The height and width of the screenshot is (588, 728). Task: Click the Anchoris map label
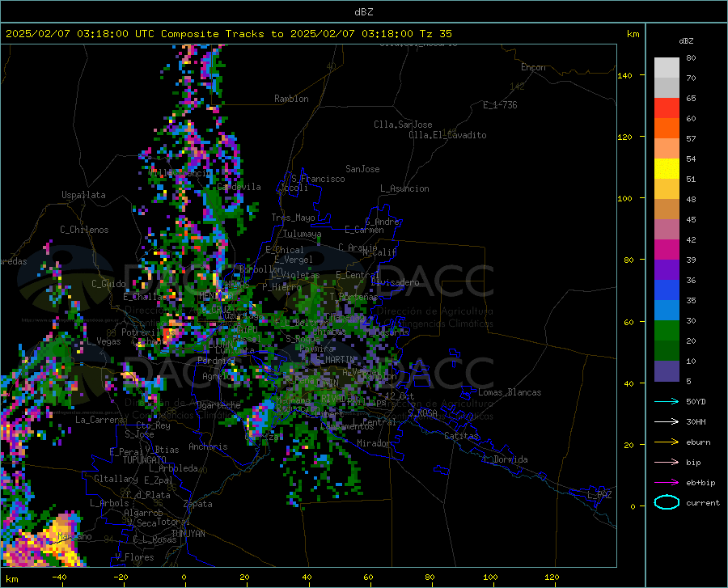(208, 446)
